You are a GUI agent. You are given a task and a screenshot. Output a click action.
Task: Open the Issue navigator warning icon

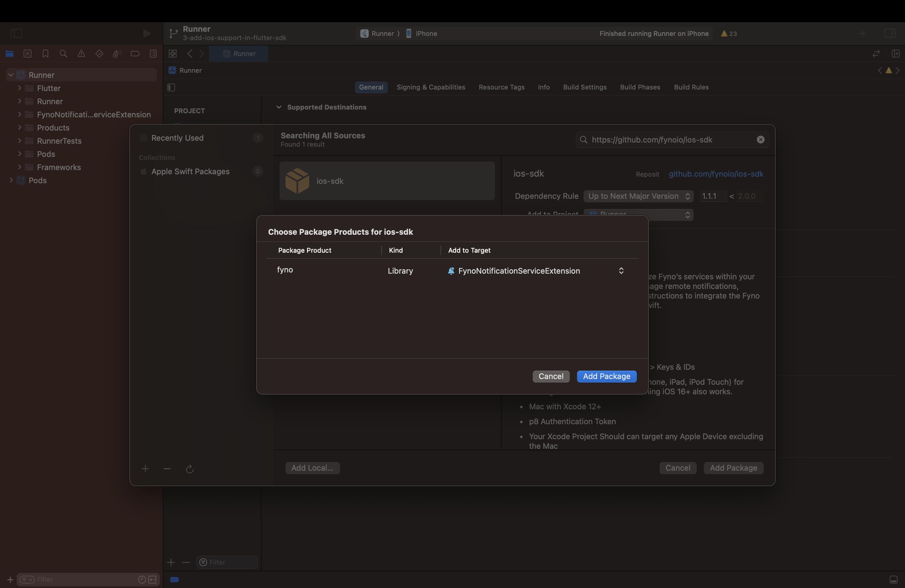pyautogui.click(x=81, y=54)
